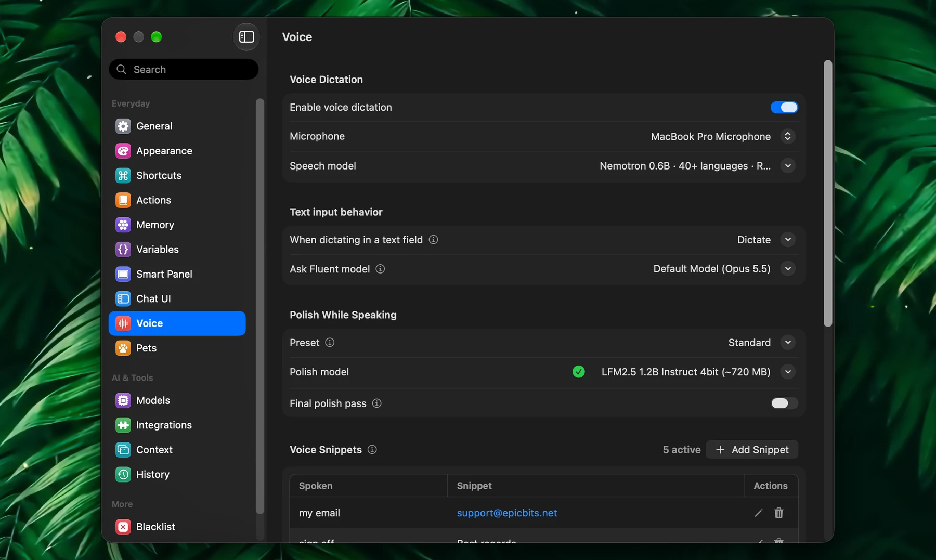Toggle the sidebar visibility button
Screen dimensions: 936x560
(x=246, y=37)
